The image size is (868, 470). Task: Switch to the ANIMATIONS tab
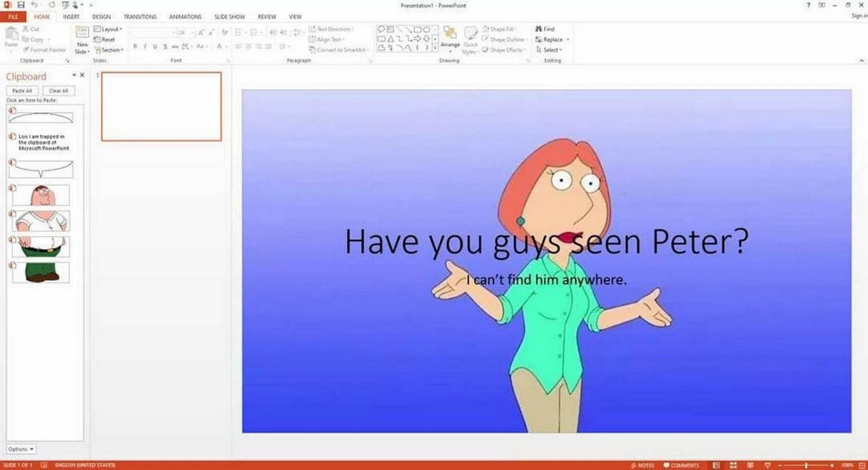[185, 16]
